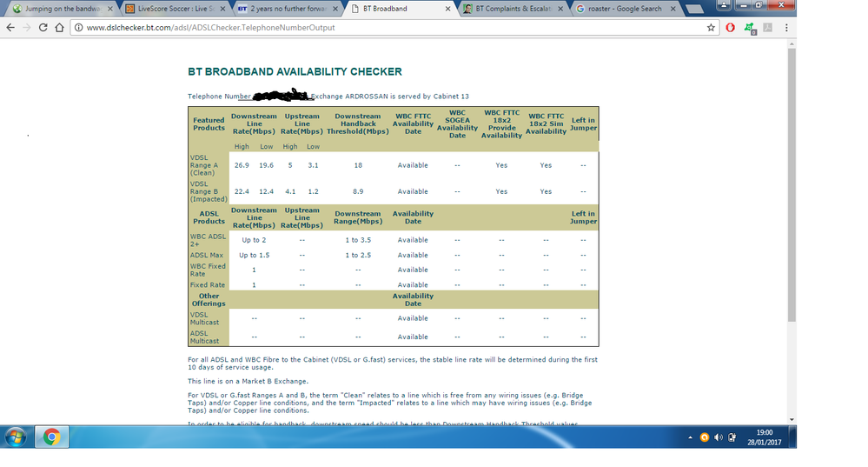Click the page vertical scrollbar
Screen dimensions: 868x467
click(x=792, y=185)
